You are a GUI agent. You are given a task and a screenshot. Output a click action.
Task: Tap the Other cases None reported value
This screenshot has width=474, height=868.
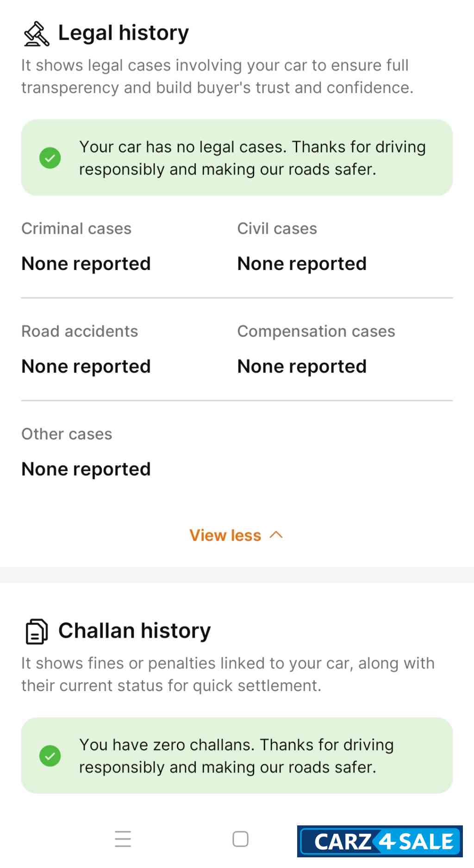86,469
